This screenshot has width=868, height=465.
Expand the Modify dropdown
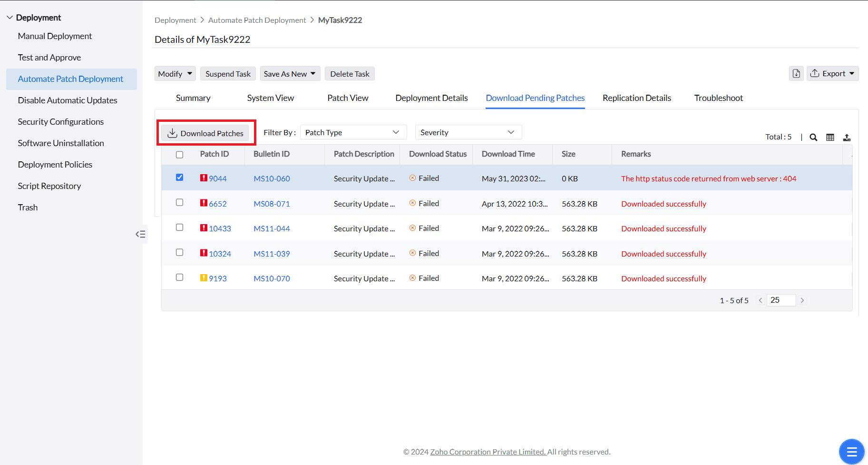point(175,73)
